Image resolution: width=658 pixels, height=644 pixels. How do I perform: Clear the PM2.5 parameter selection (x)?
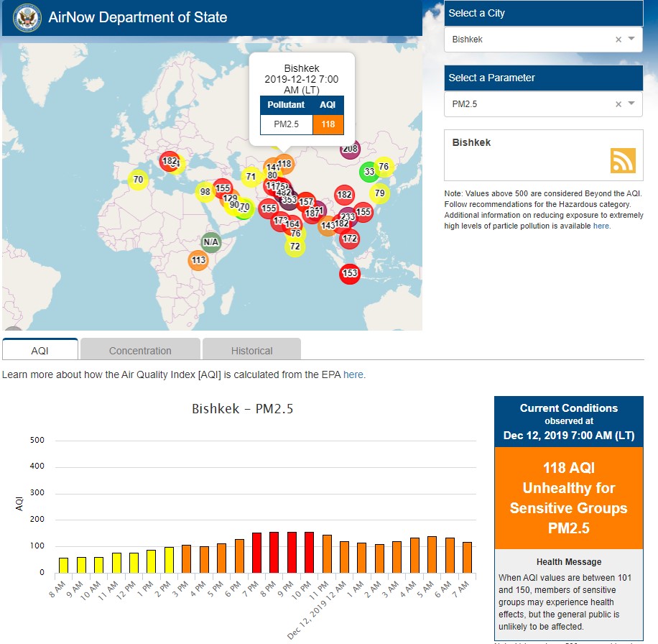(618, 104)
